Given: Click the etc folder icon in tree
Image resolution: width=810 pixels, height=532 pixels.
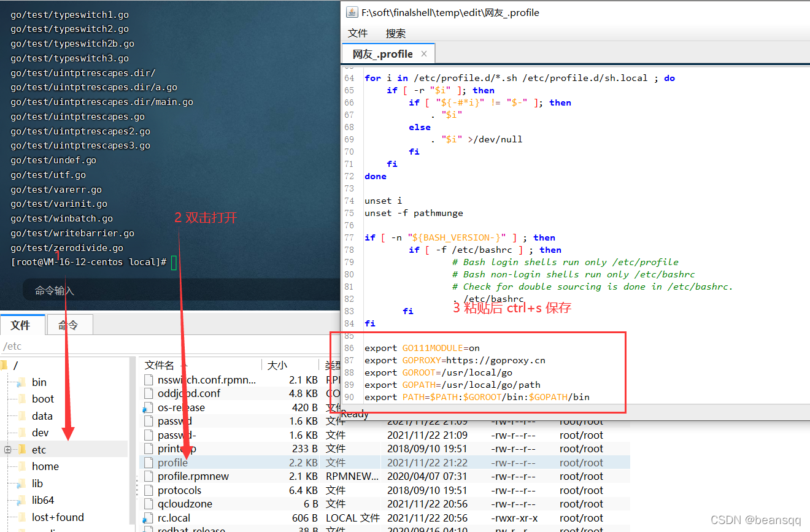Looking at the screenshot, I should (x=21, y=450).
